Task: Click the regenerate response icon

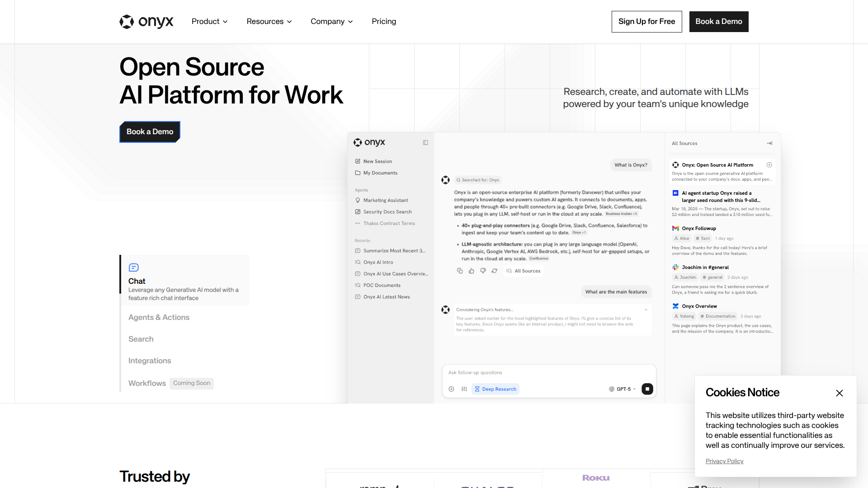Action: [x=495, y=271]
